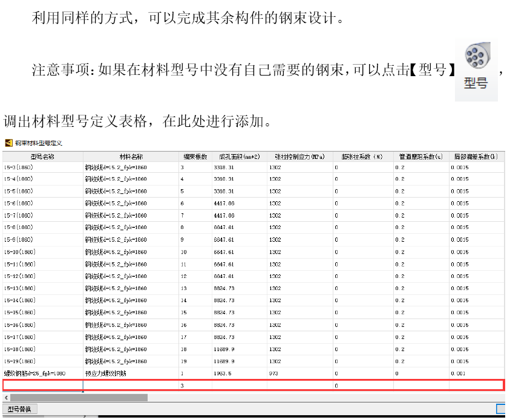Select the row named 15-9(1860)
The width and height of the screenshot is (507, 420).
[253, 240]
